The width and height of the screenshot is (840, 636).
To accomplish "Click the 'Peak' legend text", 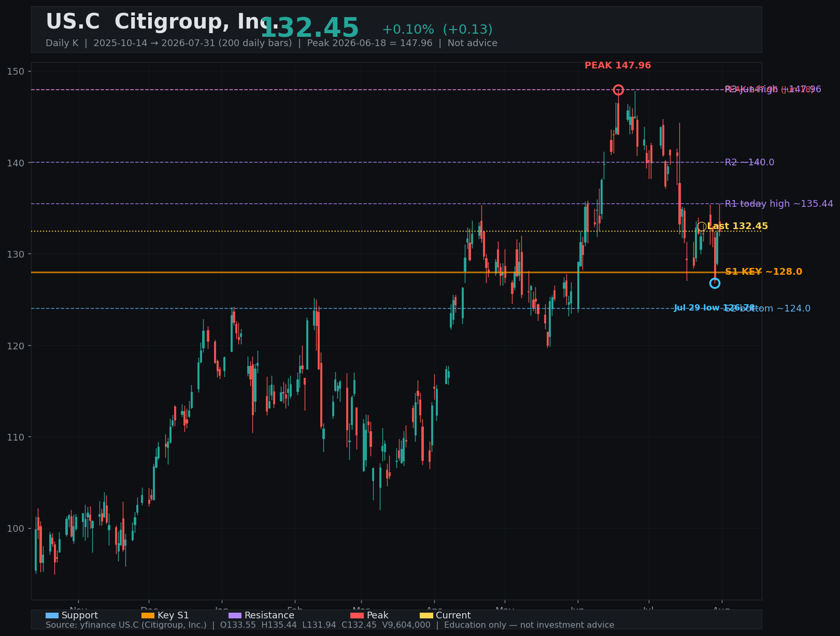I will pos(378,615).
